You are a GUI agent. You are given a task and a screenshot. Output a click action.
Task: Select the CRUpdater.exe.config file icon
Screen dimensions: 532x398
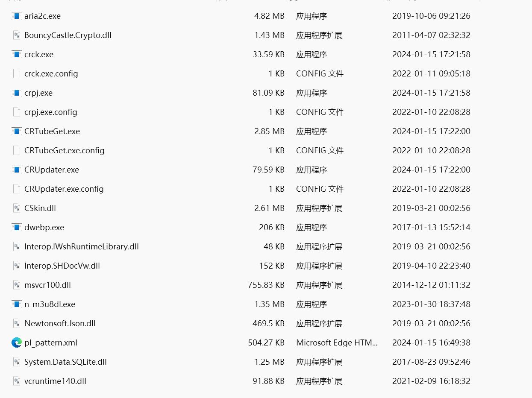coord(17,189)
